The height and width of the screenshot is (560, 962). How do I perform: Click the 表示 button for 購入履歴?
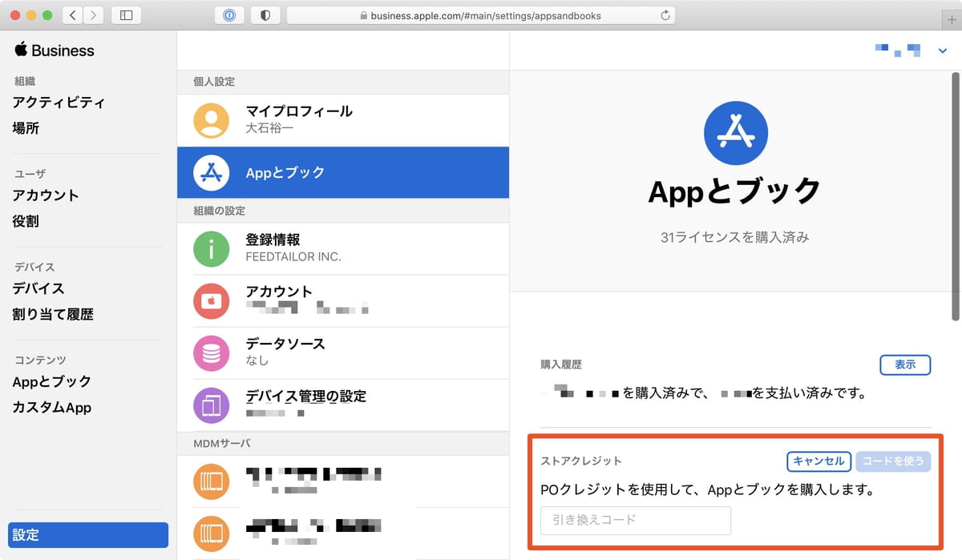pyautogui.click(x=905, y=365)
